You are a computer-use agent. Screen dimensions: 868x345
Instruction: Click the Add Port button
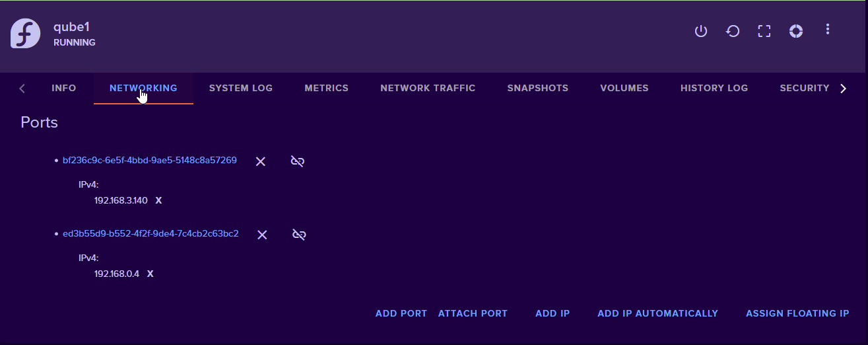tap(401, 313)
